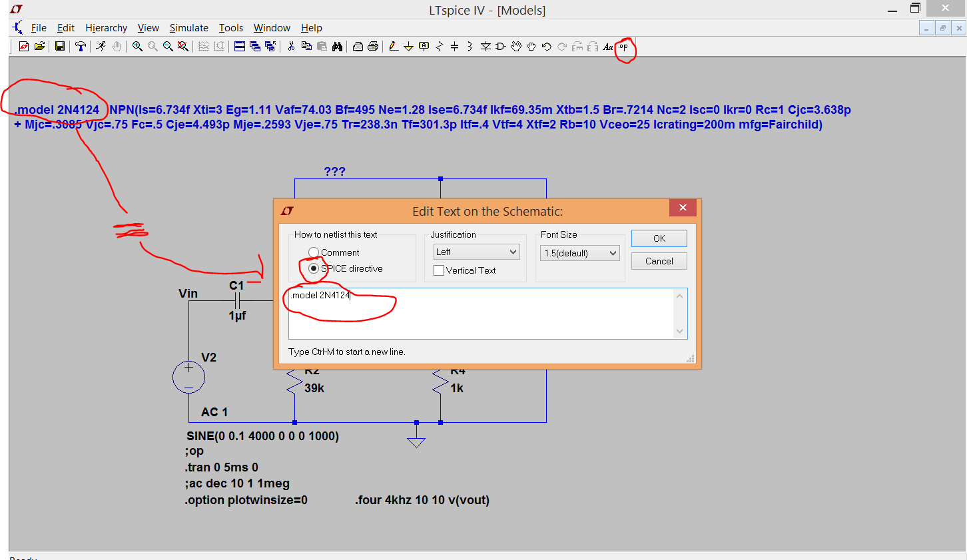Confirm the text dialog with OK
The width and height of the screenshot is (967, 560).
[659, 238]
